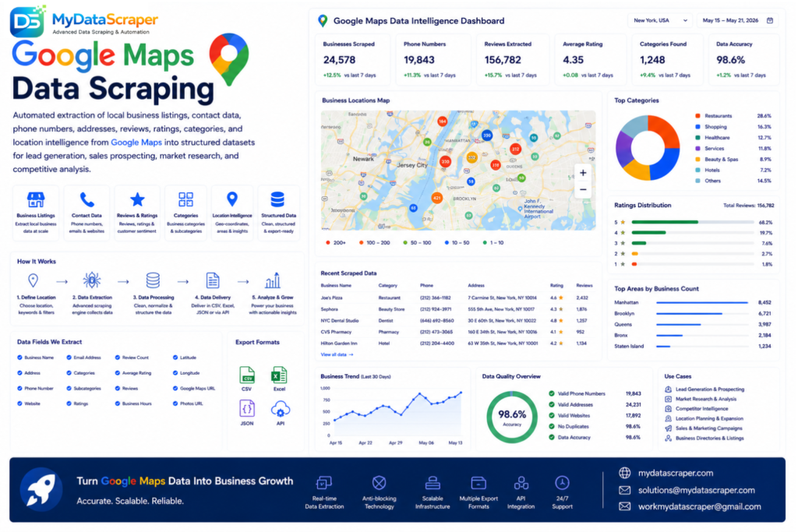This screenshot has height=532, width=798.
Task: Toggle the Subcategories data field checkbox
Action: [69, 388]
